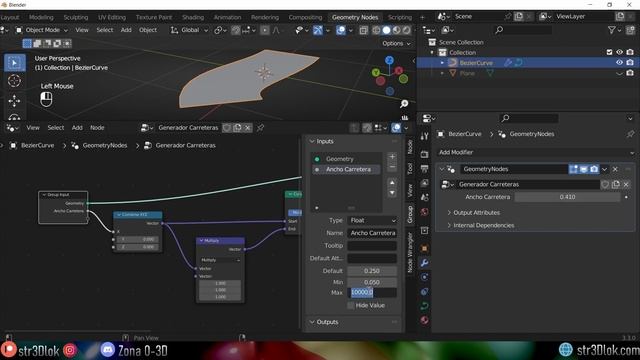Toggle GeometryNodes modifier edit mode icon

pos(573,169)
